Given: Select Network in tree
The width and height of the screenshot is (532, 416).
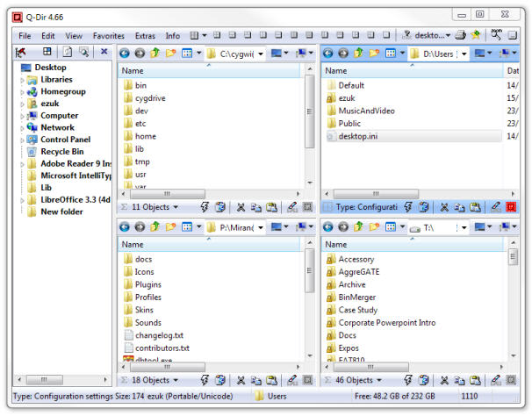Looking at the screenshot, I should 57,127.
